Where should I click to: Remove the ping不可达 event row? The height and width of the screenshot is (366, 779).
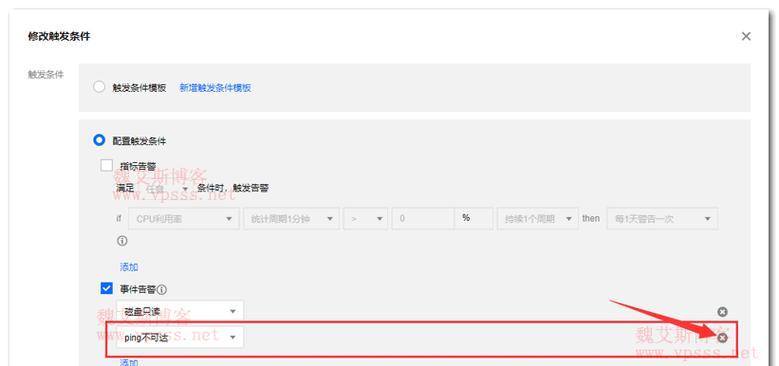tap(722, 338)
